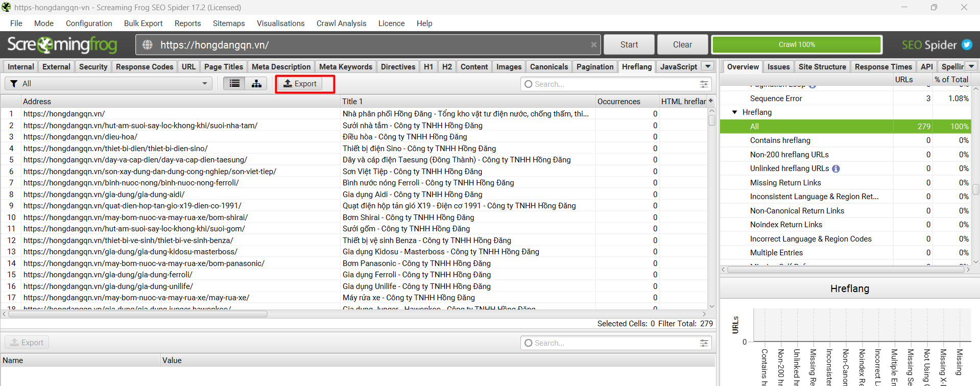Add column with the plus icon
980x386 pixels.
tap(710, 101)
